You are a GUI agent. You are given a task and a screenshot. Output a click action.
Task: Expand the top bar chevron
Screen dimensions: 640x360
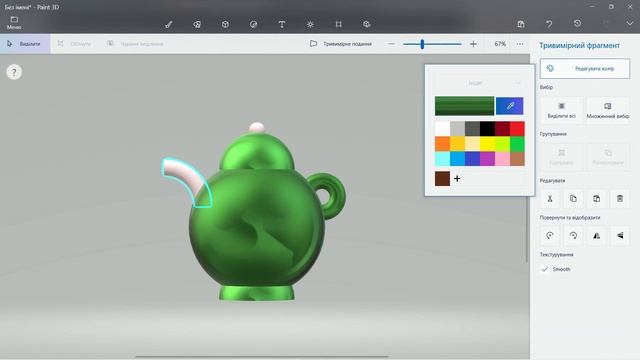630,24
